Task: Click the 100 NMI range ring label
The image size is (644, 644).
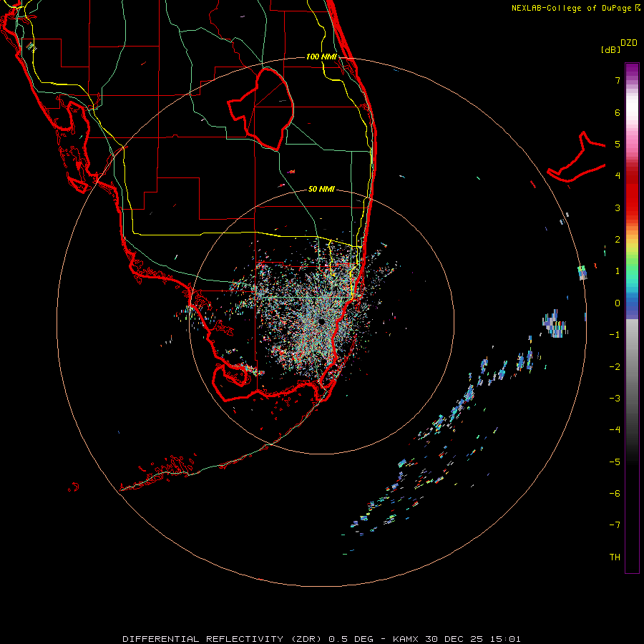Action: [x=321, y=57]
